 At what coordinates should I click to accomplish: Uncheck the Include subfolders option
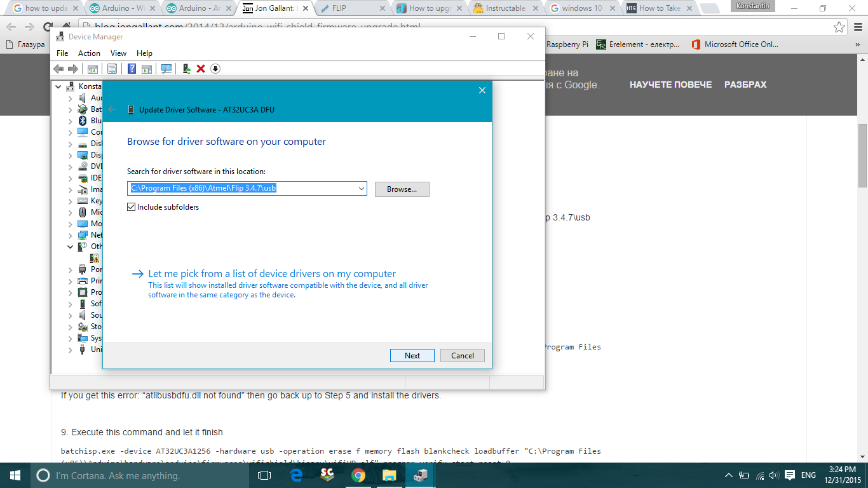131,207
